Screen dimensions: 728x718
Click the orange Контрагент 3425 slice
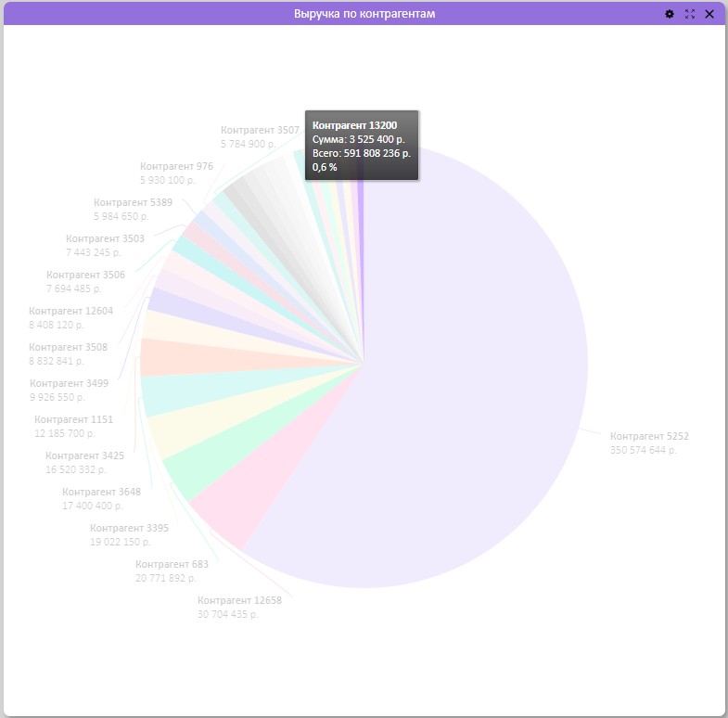point(185,358)
